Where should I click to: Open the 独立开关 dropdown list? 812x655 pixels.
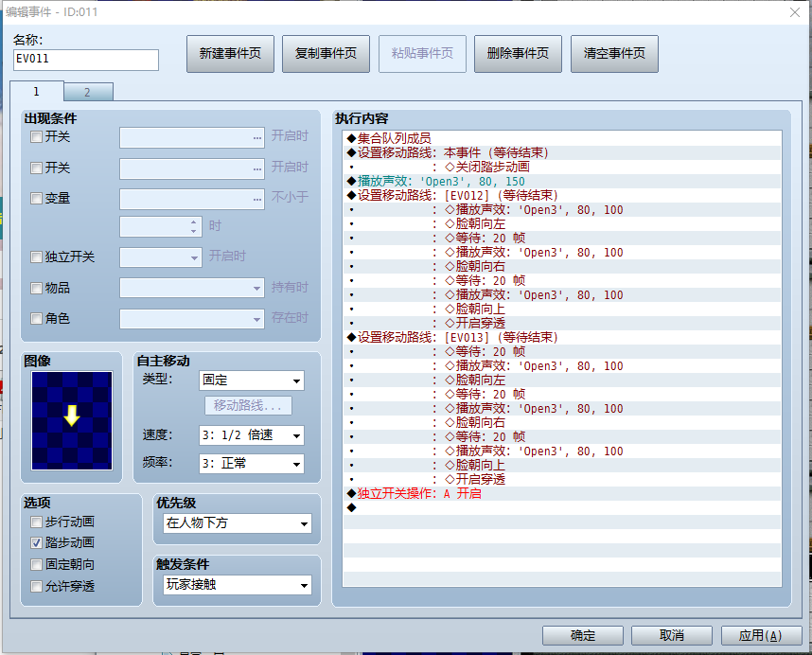(161, 257)
